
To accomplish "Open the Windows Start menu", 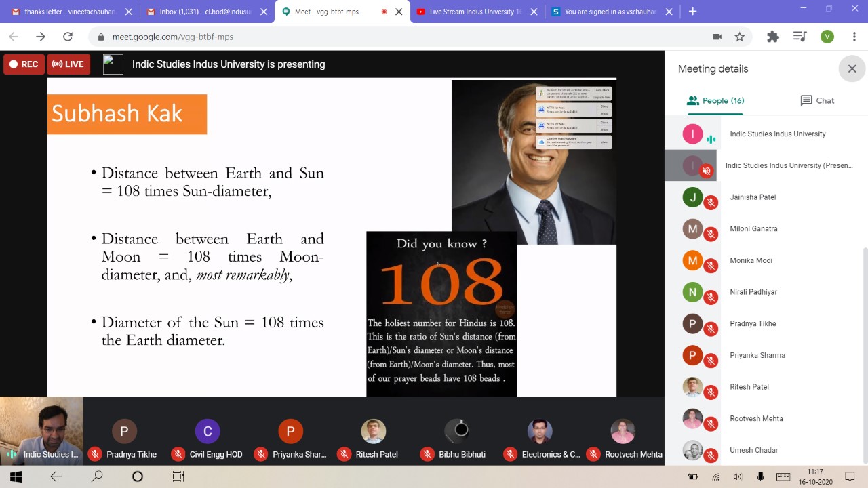I will (16, 476).
